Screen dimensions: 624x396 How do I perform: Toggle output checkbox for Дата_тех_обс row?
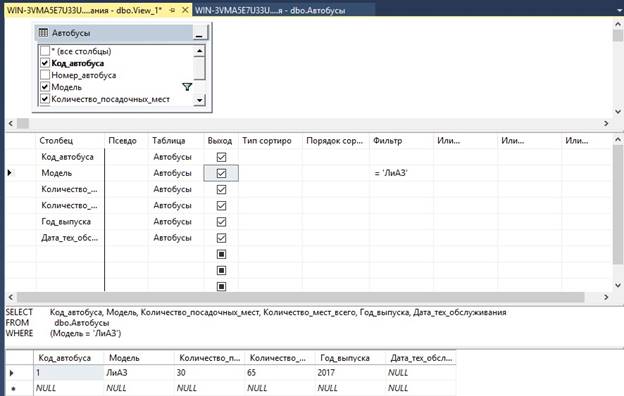221,238
